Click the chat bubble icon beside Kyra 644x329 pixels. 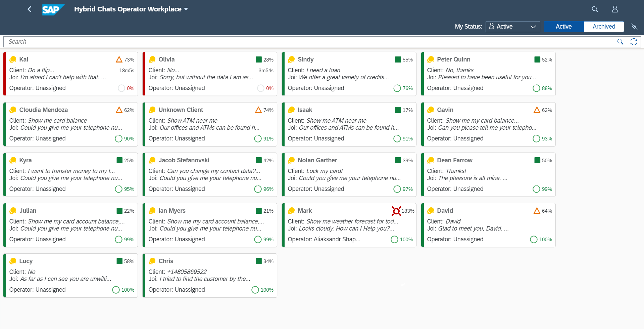[13, 160]
